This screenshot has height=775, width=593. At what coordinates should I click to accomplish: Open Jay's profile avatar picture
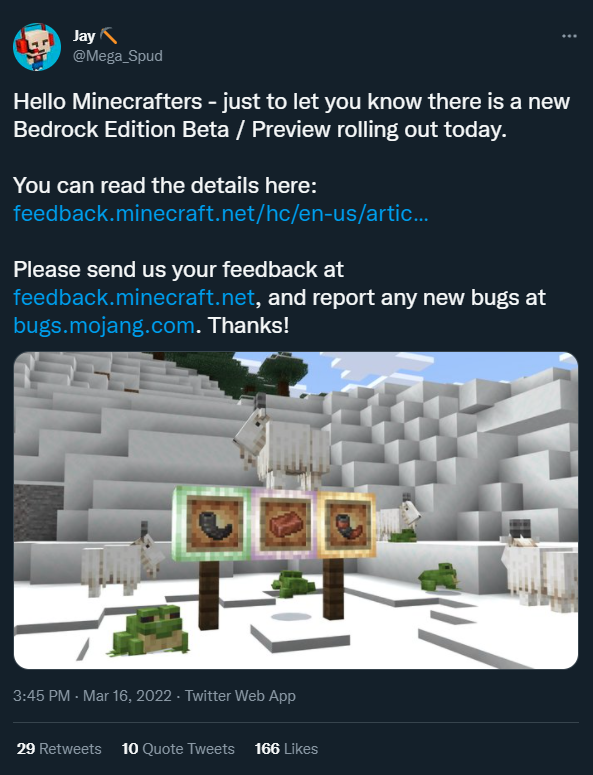coord(37,46)
